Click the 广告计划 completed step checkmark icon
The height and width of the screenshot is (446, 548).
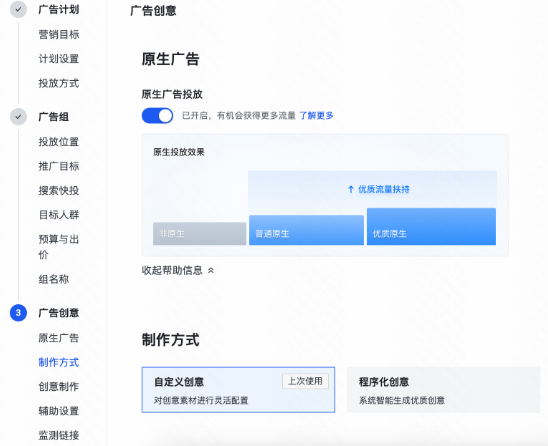pos(18,9)
